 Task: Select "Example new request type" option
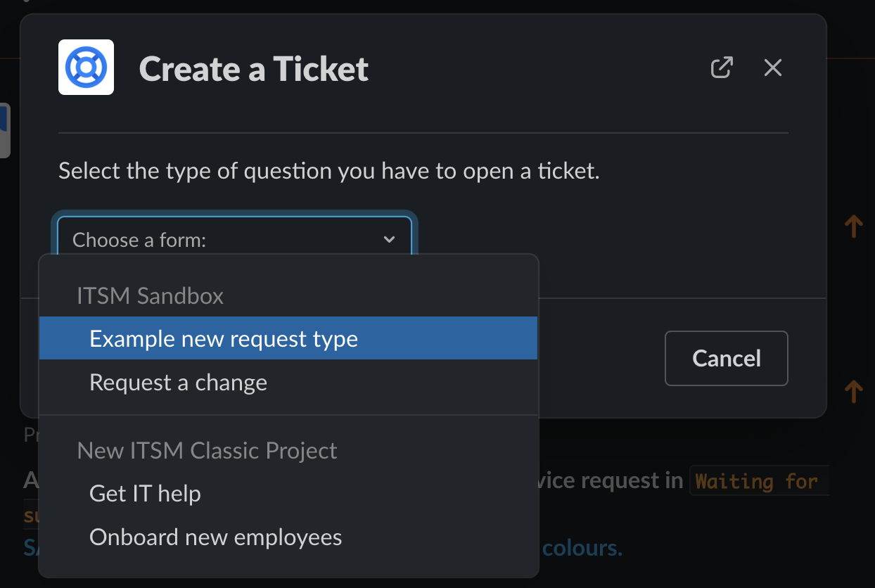click(x=224, y=339)
